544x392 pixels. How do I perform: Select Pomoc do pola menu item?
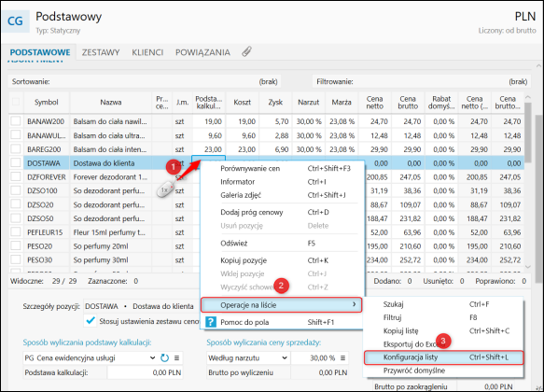(x=283, y=322)
